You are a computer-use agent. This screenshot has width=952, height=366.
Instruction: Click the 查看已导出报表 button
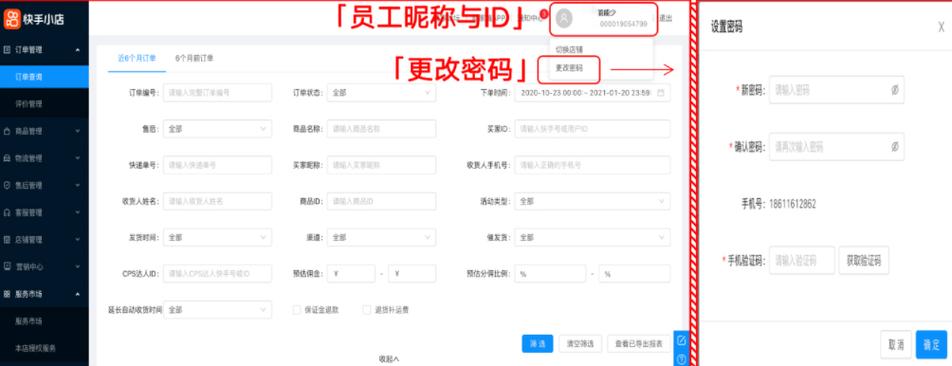(x=639, y=344)
